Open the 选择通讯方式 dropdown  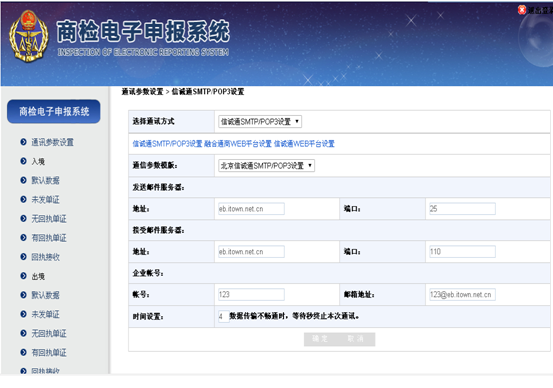260,122
